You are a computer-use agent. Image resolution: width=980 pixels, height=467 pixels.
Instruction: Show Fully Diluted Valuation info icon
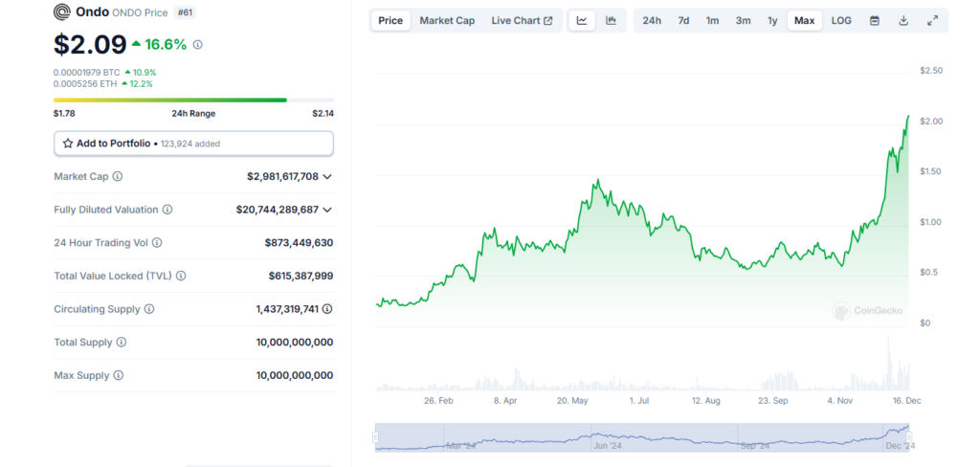point(167,210)
